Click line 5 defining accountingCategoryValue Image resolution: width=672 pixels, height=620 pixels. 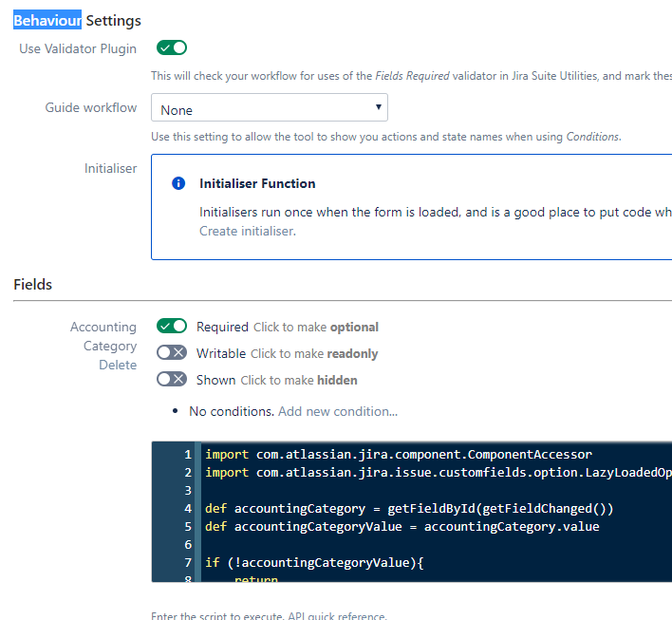[402, 527]
